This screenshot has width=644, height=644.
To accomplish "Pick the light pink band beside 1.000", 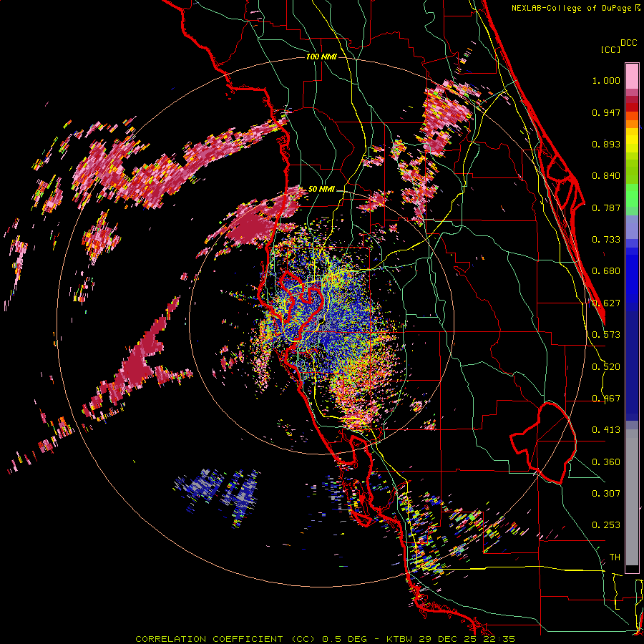I will pos(632,77).
